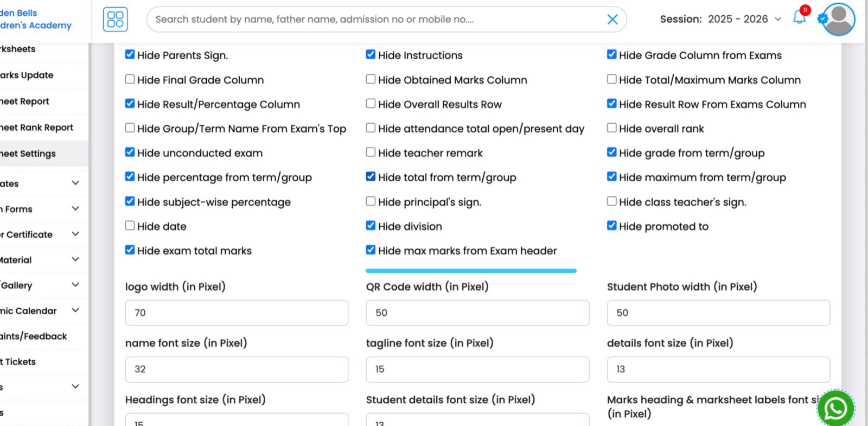Disable Hide Parents Sign.
This screenshot has height=426, width=868.
click(x=130, y=54)
